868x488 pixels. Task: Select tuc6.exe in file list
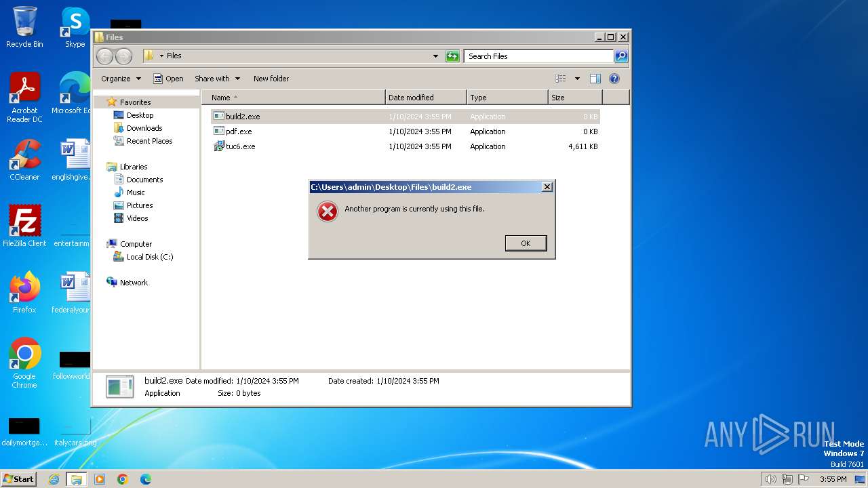point(406,146)
